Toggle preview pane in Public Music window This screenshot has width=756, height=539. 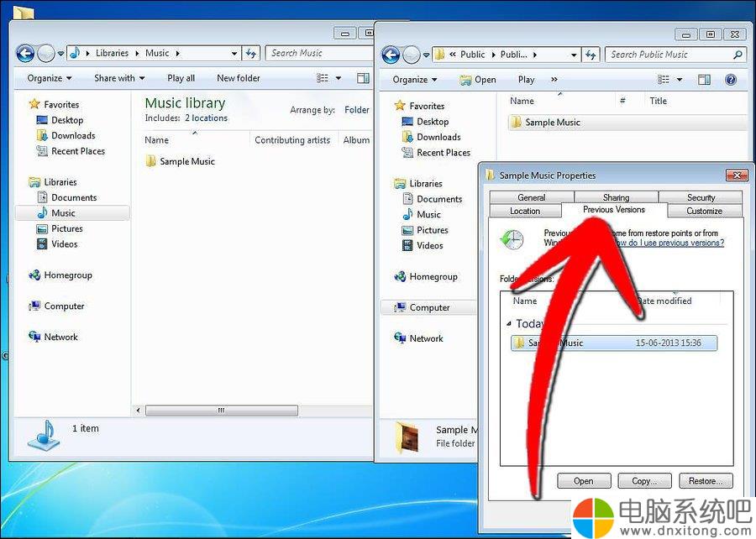tap(705, 80)
